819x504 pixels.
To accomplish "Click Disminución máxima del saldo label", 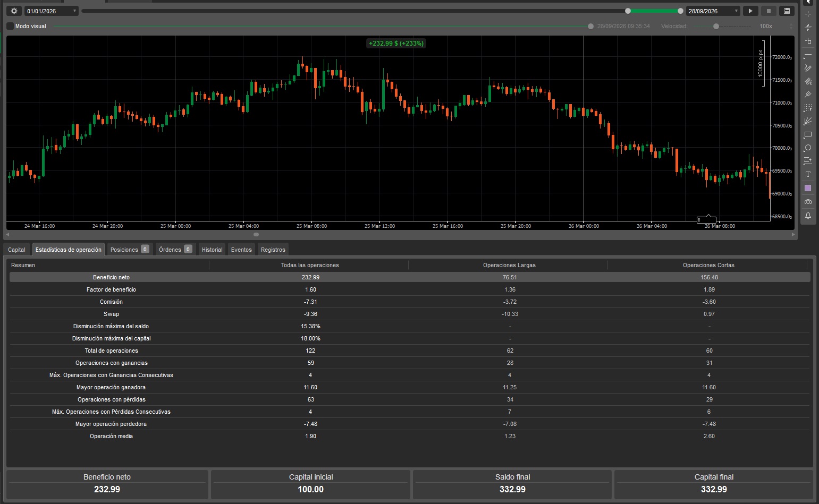I will click(111, 326).
